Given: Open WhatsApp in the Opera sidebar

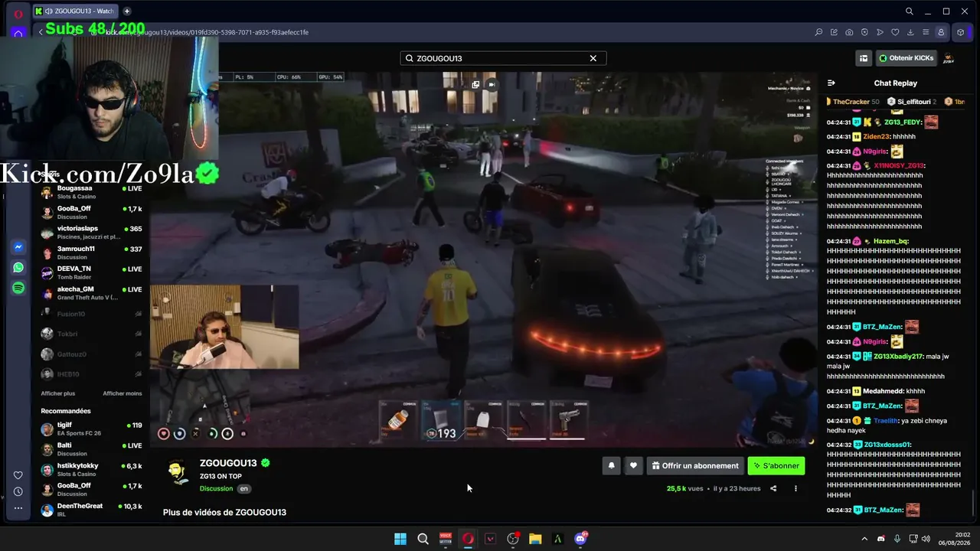Looking at the screenshot, I should point(18,268).
